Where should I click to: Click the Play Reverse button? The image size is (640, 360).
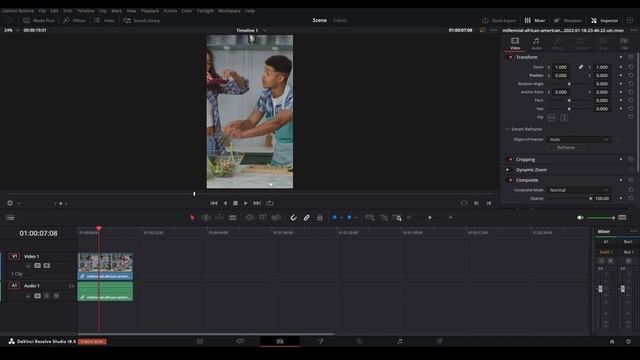(x=225, y=203)
